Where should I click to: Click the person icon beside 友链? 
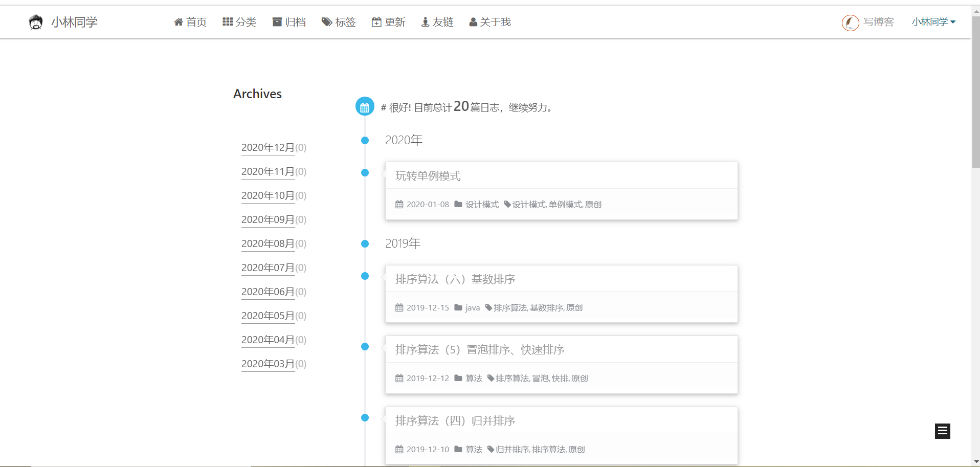(x=425, y=22)
